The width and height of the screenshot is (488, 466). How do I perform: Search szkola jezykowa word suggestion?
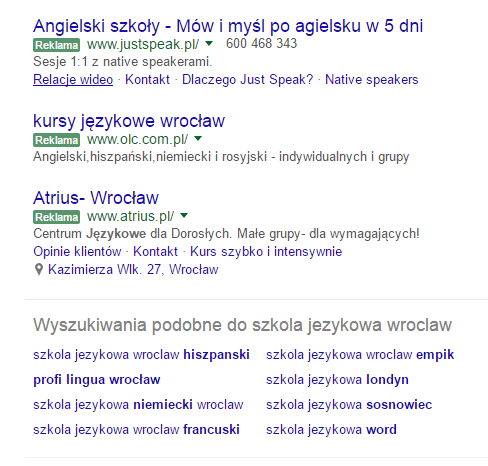pyautogui.click(x=331, y=430)
